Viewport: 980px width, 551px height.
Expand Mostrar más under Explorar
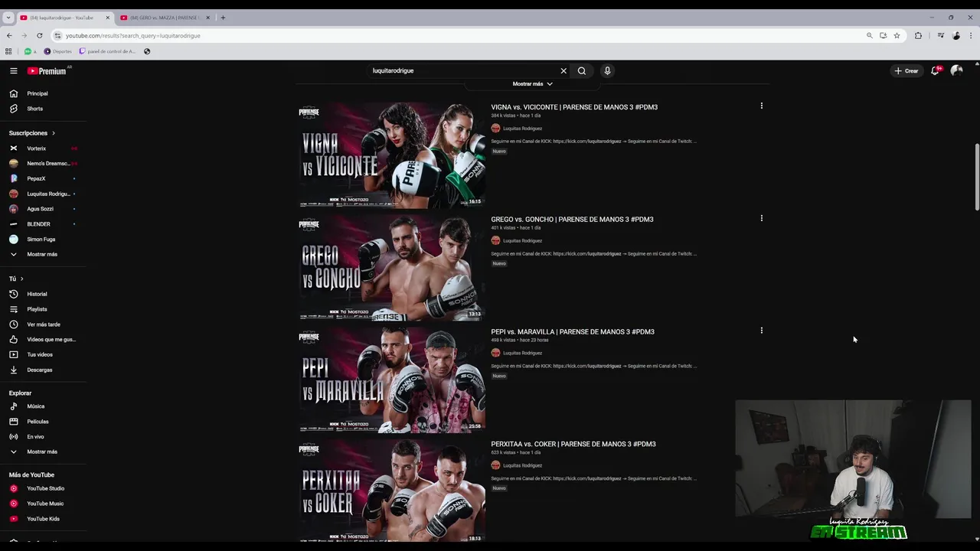pyautogui.click(x=43, y=452)
